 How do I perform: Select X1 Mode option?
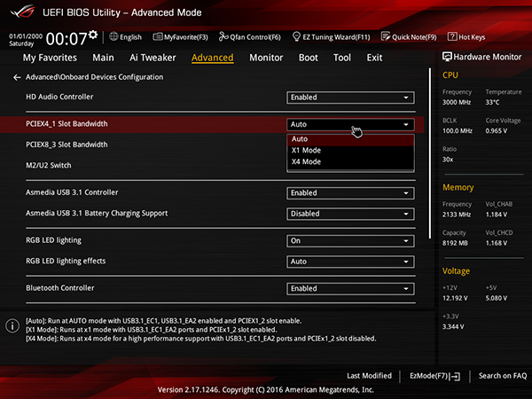pos(350,151)
